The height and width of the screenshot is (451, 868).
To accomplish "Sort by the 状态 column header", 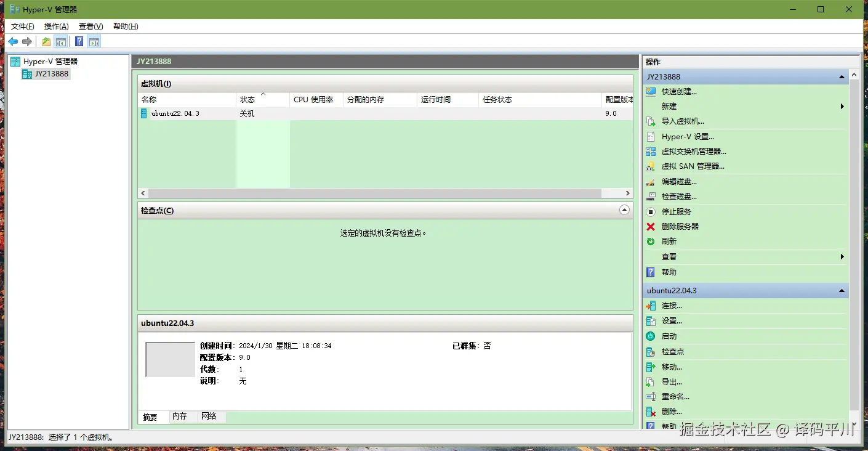I will 263,100.
